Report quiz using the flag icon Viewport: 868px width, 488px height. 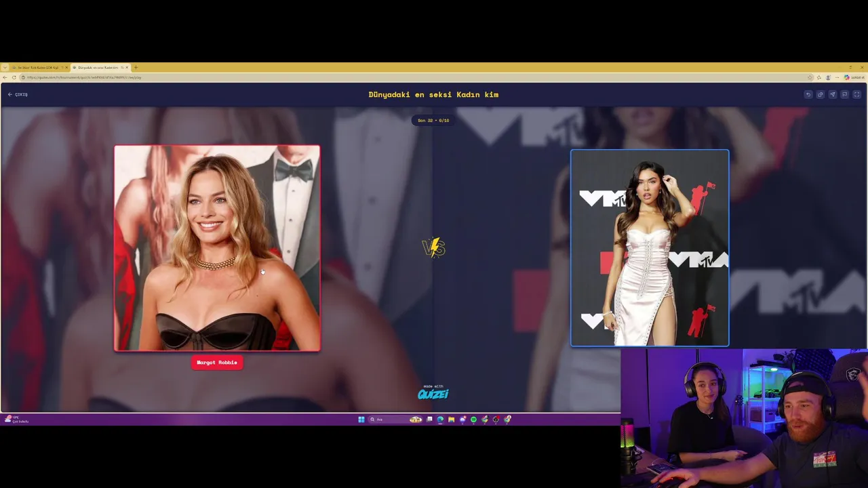(x=844, y=94)
